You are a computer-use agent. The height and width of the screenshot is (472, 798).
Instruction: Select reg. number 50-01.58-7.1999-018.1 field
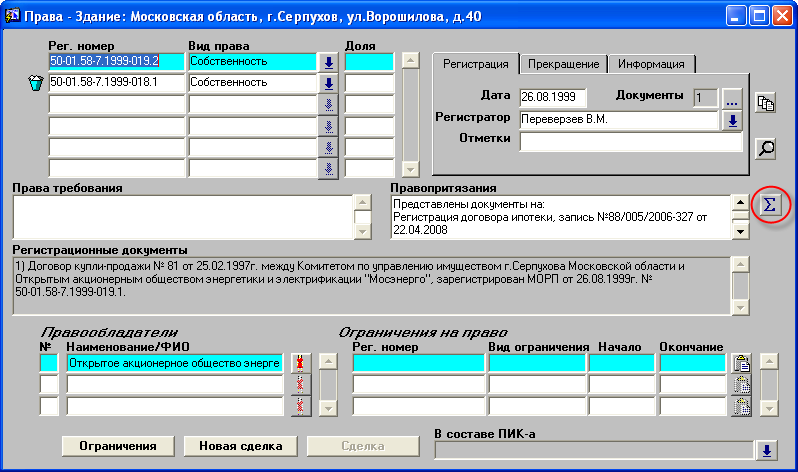coord(117,82)
